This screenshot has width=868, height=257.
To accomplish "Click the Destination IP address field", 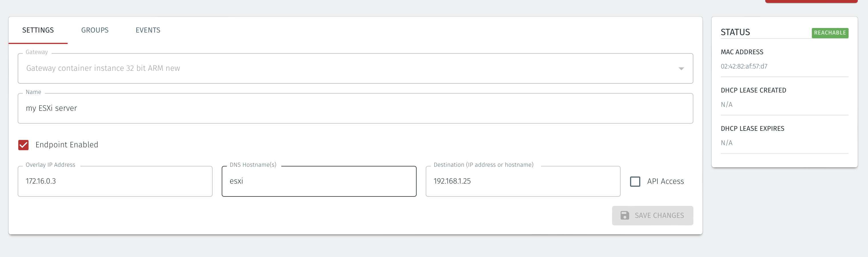I will [523, 181].
